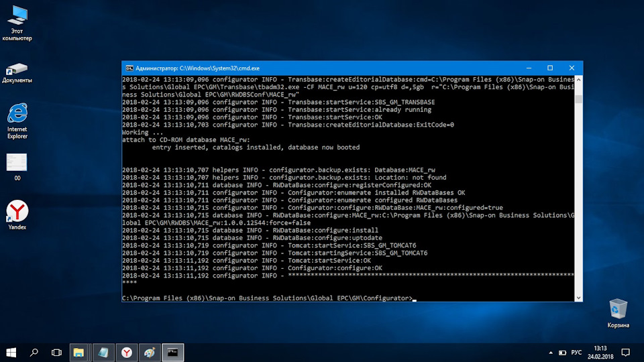Screen dimensions: 644x362
Task: Open Windows Start menu
Action: click(11, 353)
